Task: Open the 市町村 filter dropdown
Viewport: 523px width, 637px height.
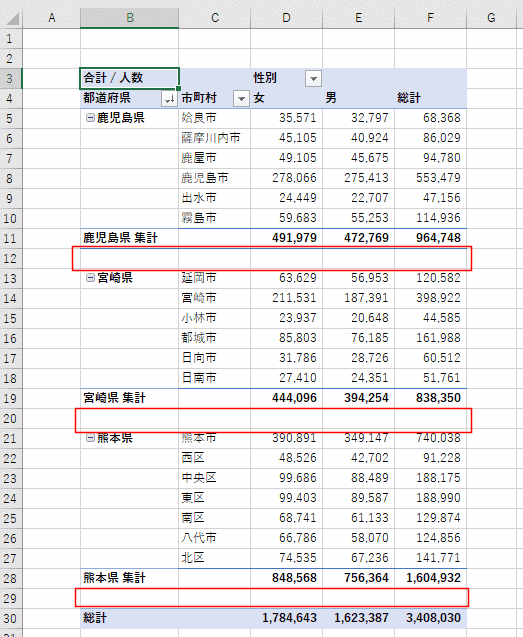Action: pos(241,98)
